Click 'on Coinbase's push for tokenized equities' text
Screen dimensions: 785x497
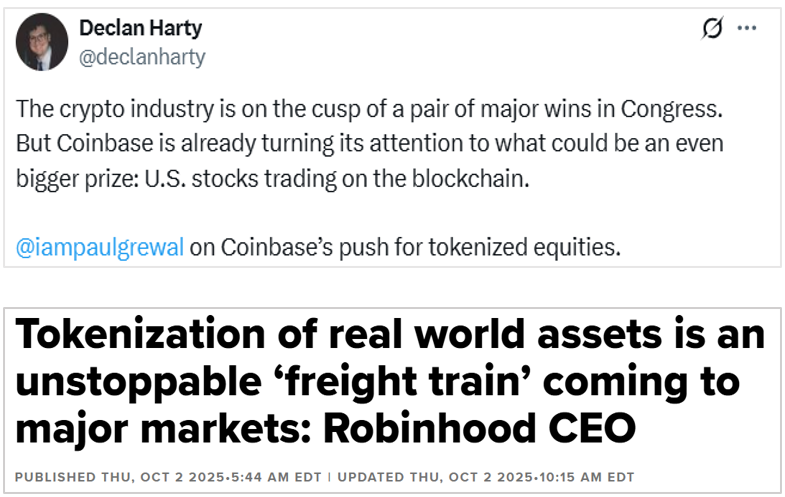405,247
